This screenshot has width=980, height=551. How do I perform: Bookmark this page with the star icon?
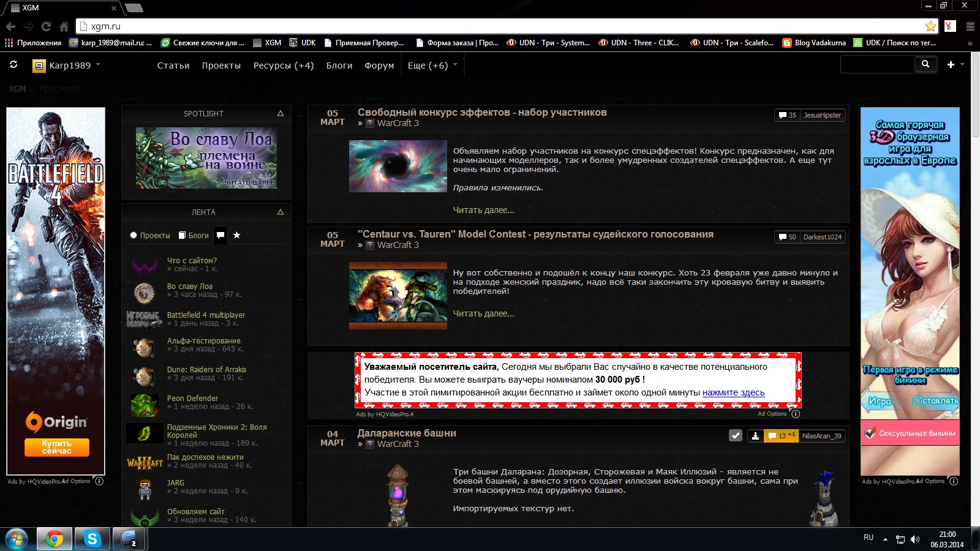pyautogui.click(x=930, y=26)
